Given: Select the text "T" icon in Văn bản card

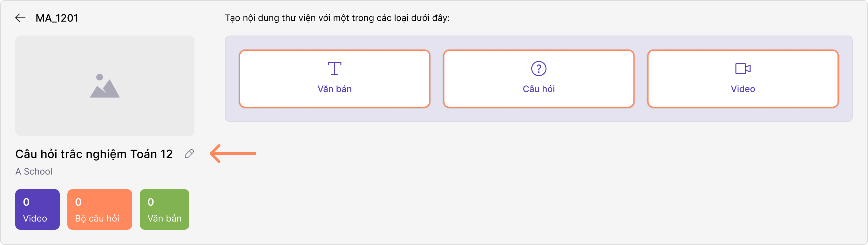Looking at the screenshot, I should tap(335, 69).
